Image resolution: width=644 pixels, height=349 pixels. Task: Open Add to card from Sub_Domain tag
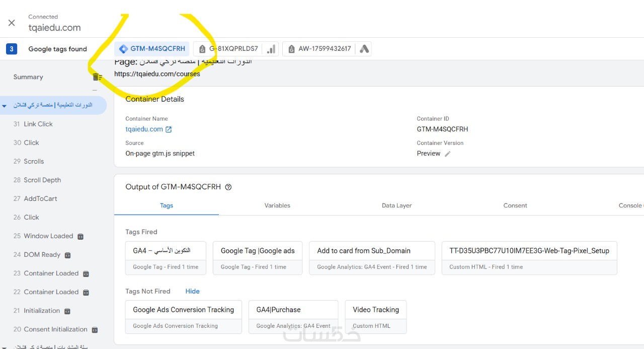pyautogui.click(x=372, y=258)
